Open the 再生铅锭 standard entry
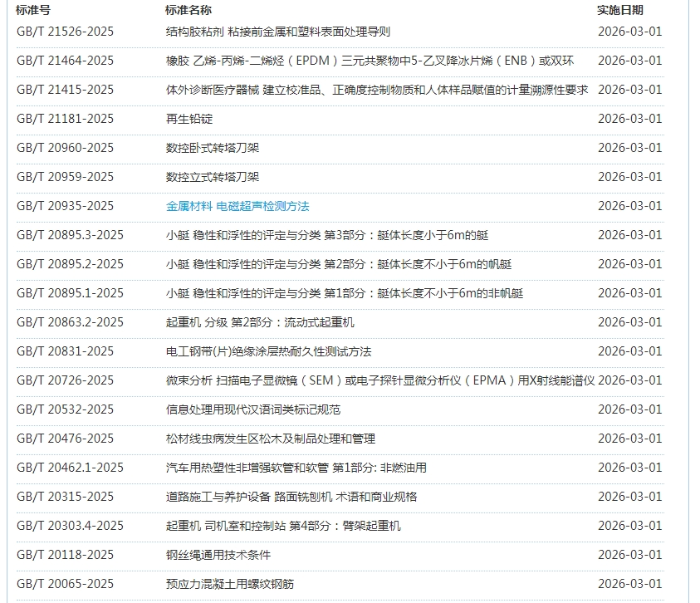Screen dimensions: 700x603 click(189, 119)
